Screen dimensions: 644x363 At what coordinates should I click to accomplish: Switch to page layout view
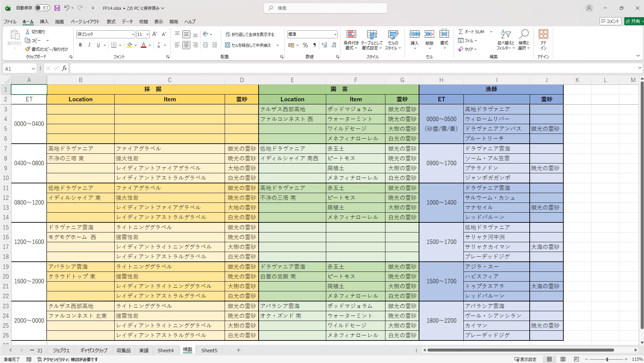563,359
